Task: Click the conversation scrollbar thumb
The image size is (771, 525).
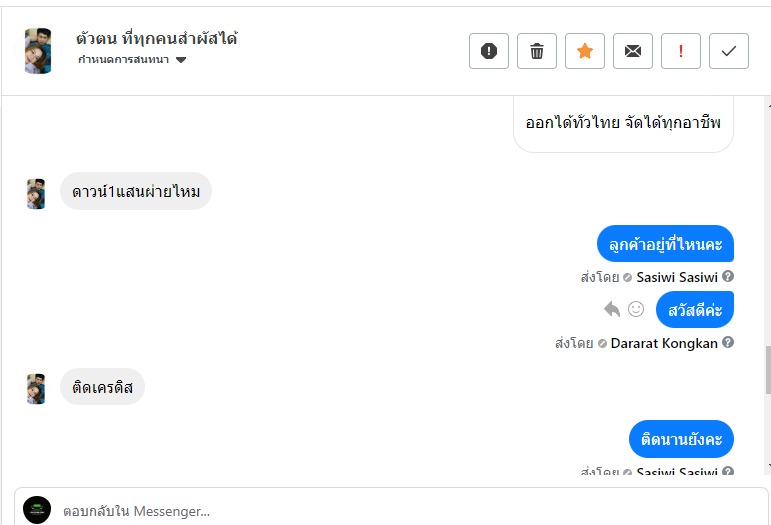Action: pos(767,370)
